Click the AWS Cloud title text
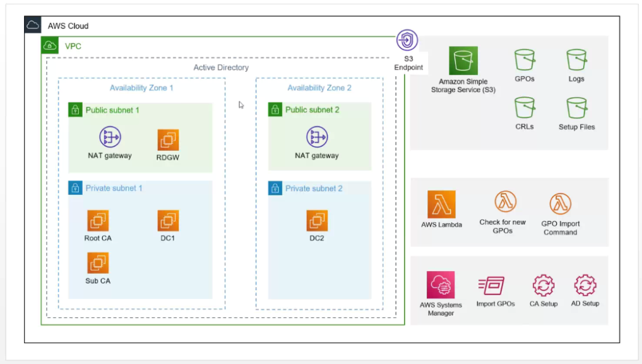The image size is (642, 364). [68, 26]
